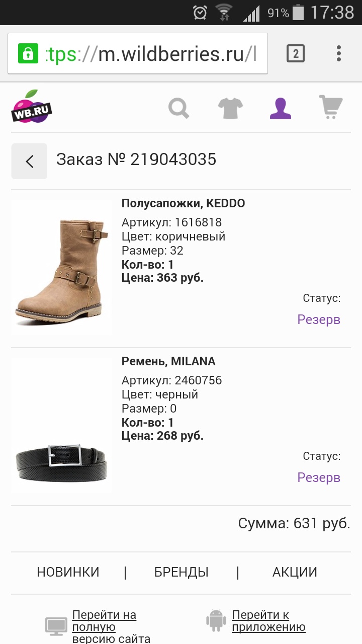Viewport: 362px width, 644px height.
Task: Go back with the arrow button
Action: coord(30,161)
